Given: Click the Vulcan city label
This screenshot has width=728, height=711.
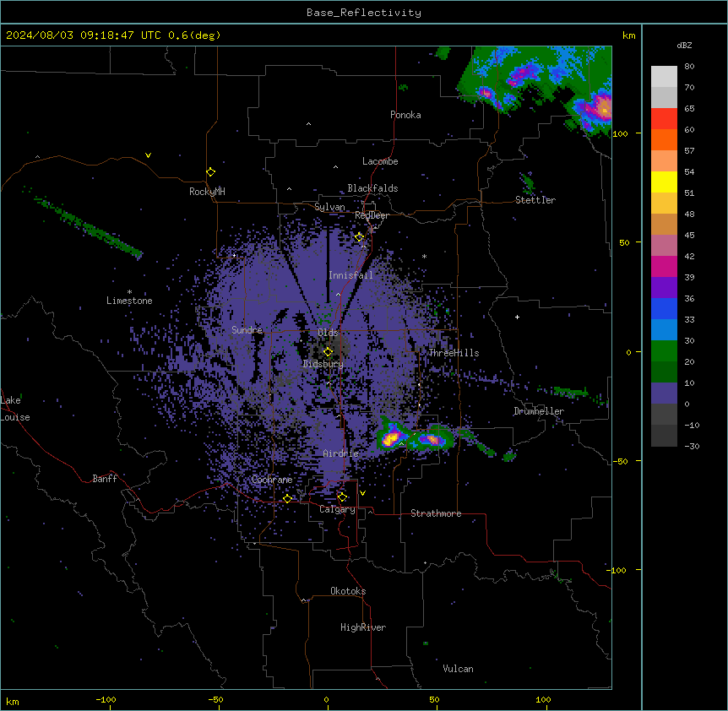Looking at the screenshot, I should tap(458, 669).
